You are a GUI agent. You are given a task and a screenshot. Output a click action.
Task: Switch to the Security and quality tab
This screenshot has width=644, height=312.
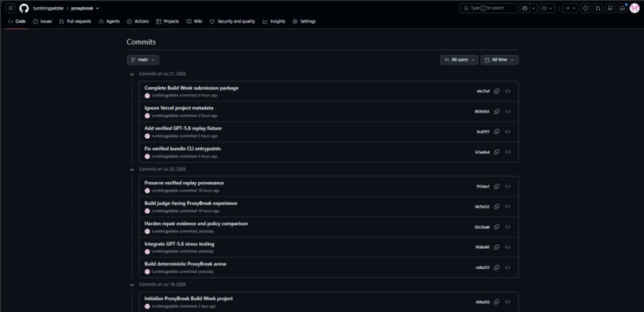click(x=233, y=22)
